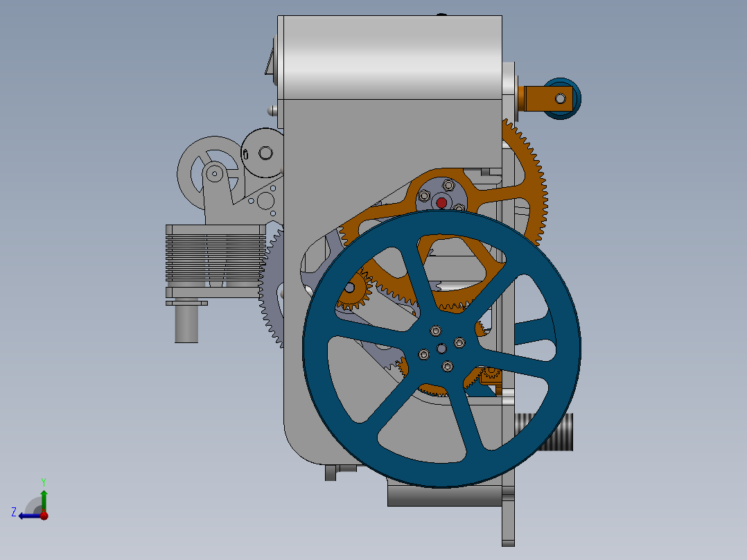Viewport: 747px width, 560px height.
Task: Select the center bore of the blue flywheel hub
Action: coord(441,349)
